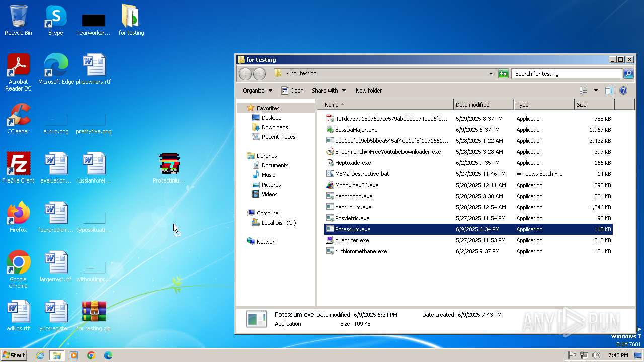
Task: Open the Start menu
Action: click(x=14, y=355)
